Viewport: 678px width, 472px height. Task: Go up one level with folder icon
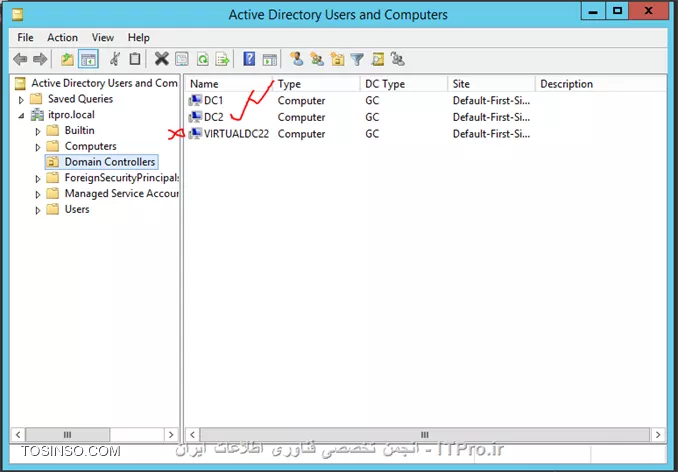tap(67, 59)
